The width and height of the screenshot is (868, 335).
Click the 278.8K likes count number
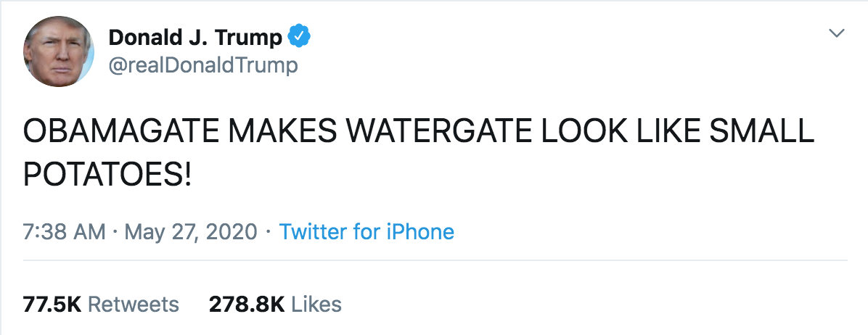point(247,304)
